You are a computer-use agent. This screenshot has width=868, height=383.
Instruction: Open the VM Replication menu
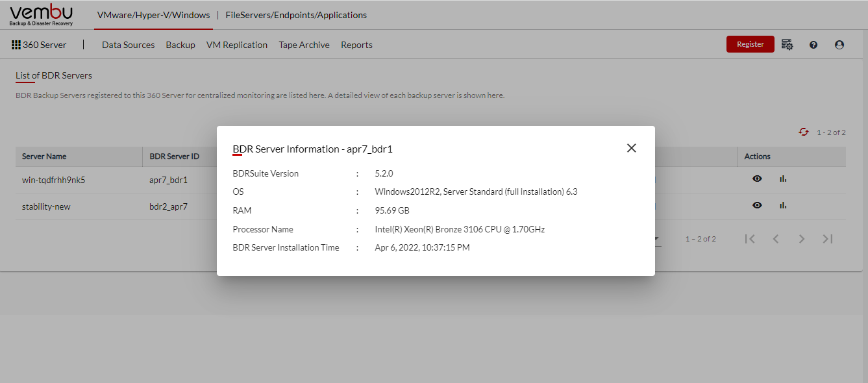[x=237, y=45]
